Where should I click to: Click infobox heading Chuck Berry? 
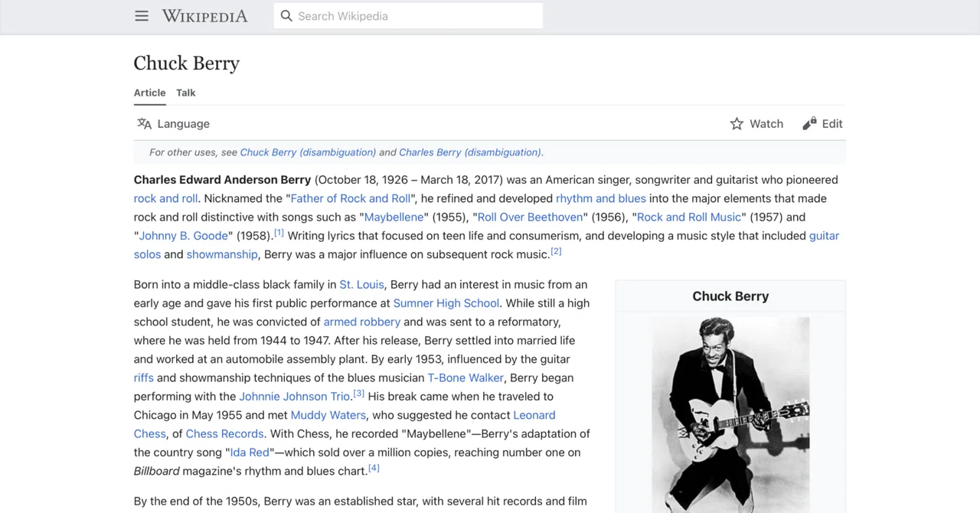click(x=730, y=296)
